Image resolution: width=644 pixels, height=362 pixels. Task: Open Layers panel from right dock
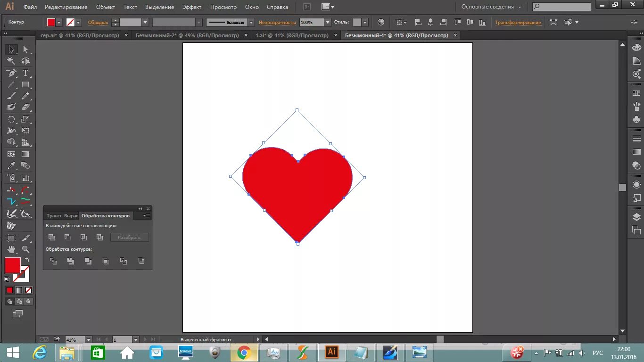tap(636, 217)
